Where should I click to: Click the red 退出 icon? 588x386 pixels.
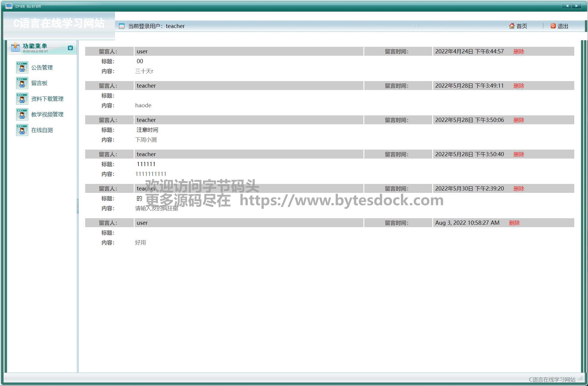point(553,26)
